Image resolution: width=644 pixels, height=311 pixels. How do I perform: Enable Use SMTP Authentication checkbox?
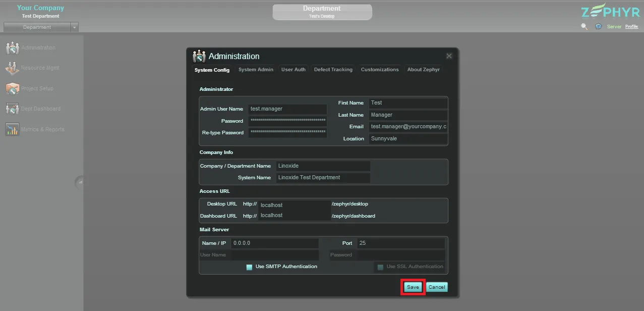249,267
